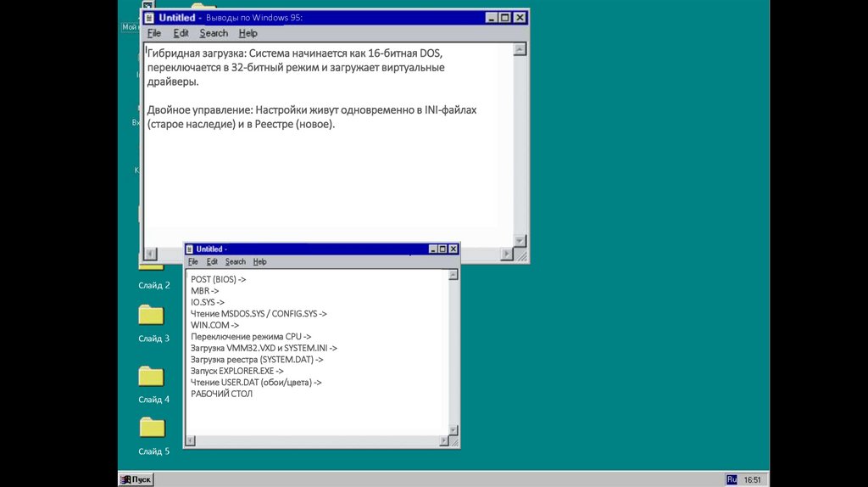
Task: Click the text Гибридная загрузка in large Notepad
Action: (197, 53)
